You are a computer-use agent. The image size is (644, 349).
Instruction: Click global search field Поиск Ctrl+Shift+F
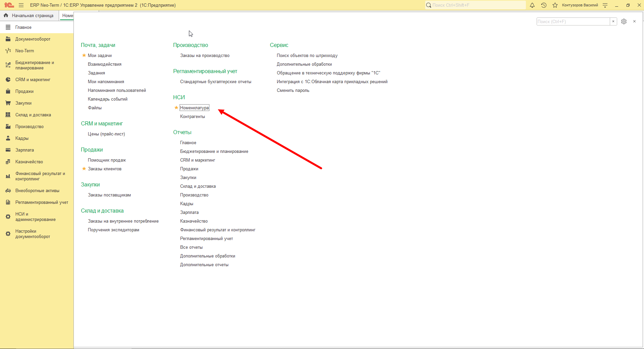(x=475, y=5)
